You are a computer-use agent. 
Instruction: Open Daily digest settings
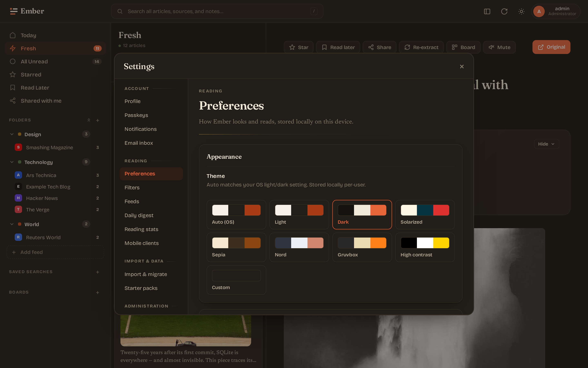click(x=151, y=215)
